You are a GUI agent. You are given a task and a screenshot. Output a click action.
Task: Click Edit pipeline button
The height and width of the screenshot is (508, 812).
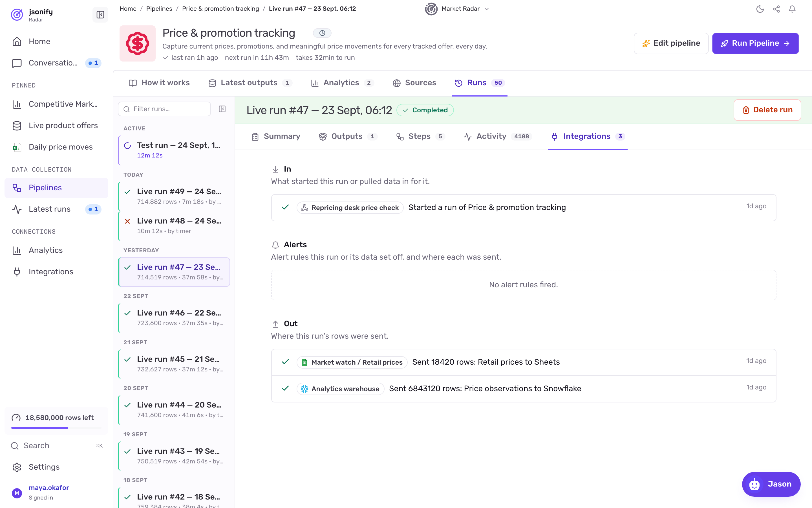671,43
